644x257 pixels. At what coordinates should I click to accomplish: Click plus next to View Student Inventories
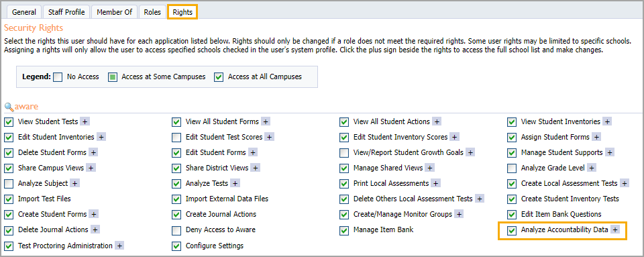607,121
